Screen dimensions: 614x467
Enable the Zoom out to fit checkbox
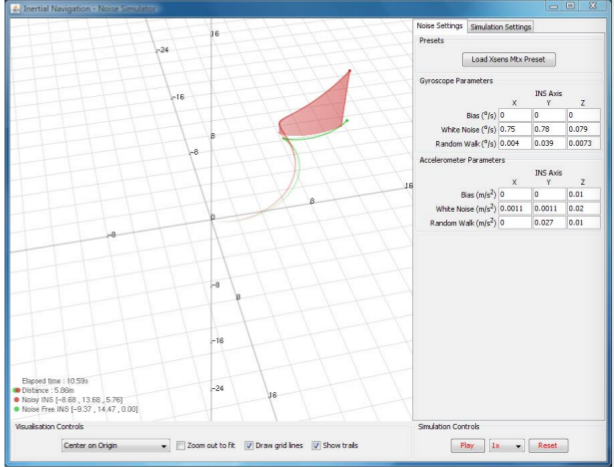coord(181,445)
